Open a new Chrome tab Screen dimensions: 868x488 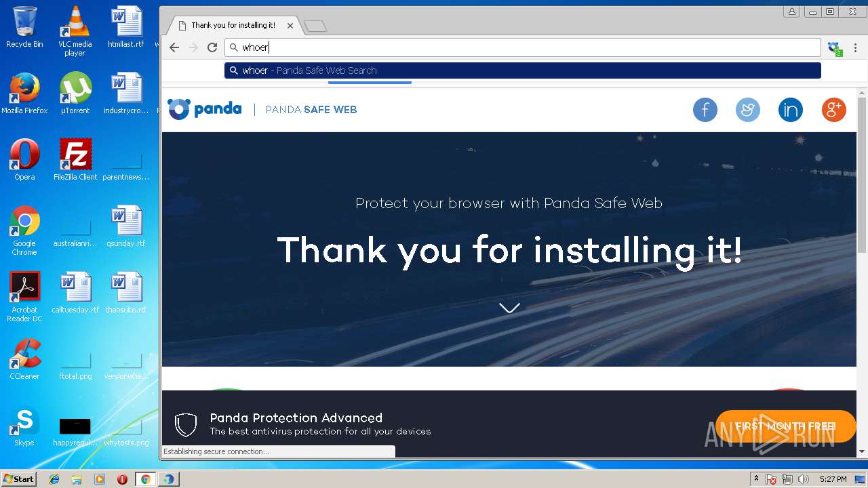coord(315,26)
